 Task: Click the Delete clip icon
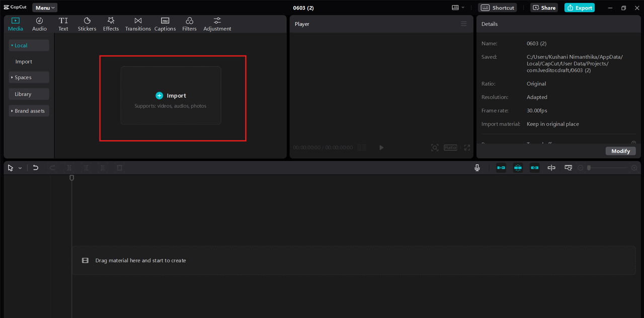tap(119, 168)
